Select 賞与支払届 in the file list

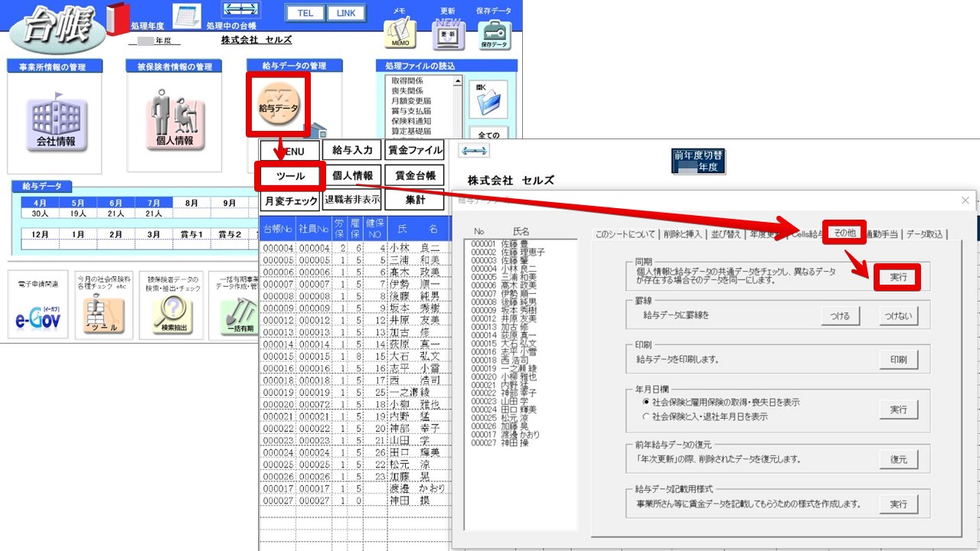point(411,111)
